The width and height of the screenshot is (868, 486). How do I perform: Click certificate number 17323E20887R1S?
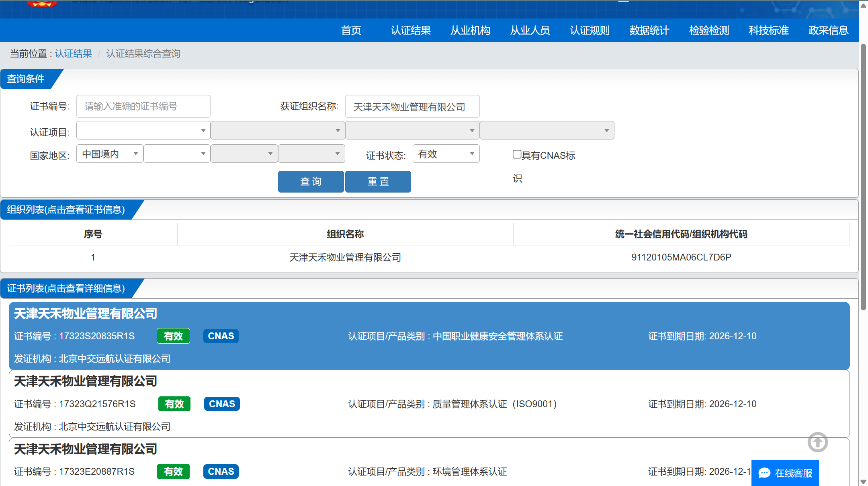[97, 472]
